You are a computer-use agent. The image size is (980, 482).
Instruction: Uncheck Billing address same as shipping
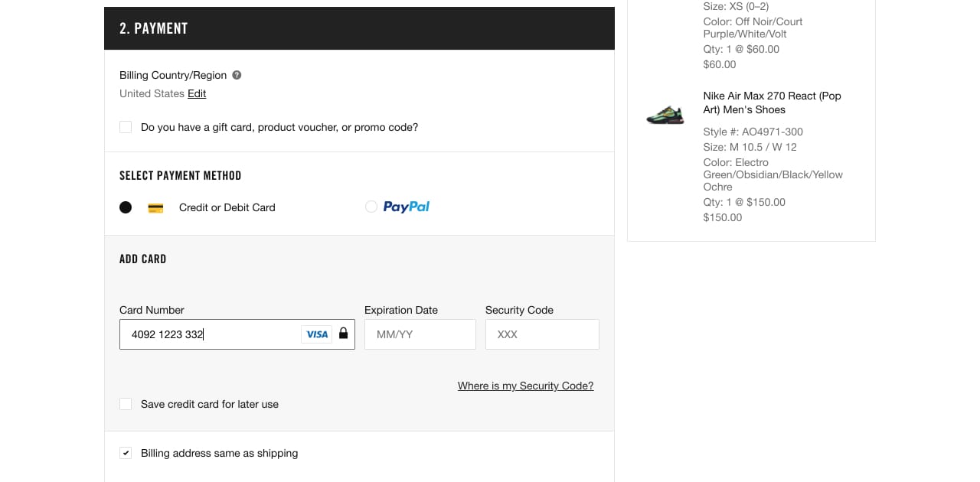coord(126,453)
